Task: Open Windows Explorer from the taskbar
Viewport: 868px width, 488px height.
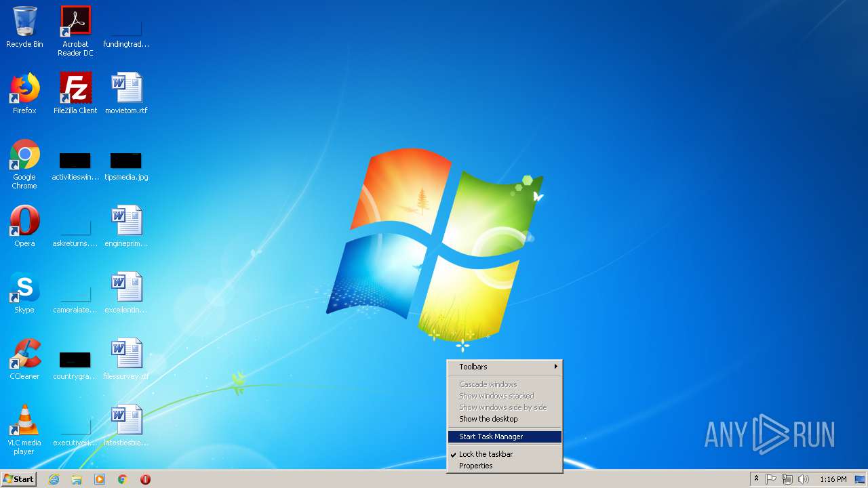Action: click(77, 479)
